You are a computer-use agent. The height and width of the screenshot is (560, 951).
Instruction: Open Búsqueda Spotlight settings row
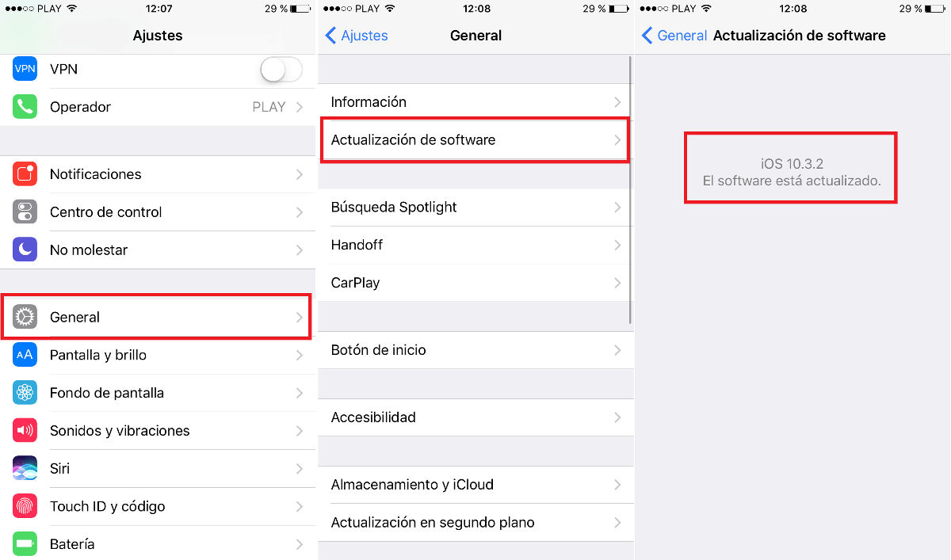475,208
